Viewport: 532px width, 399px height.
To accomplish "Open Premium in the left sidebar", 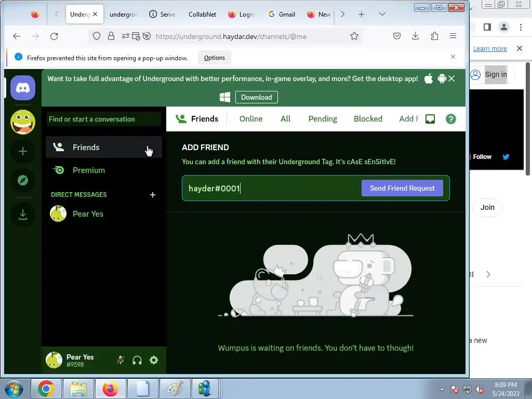I will tap(104, 170).
